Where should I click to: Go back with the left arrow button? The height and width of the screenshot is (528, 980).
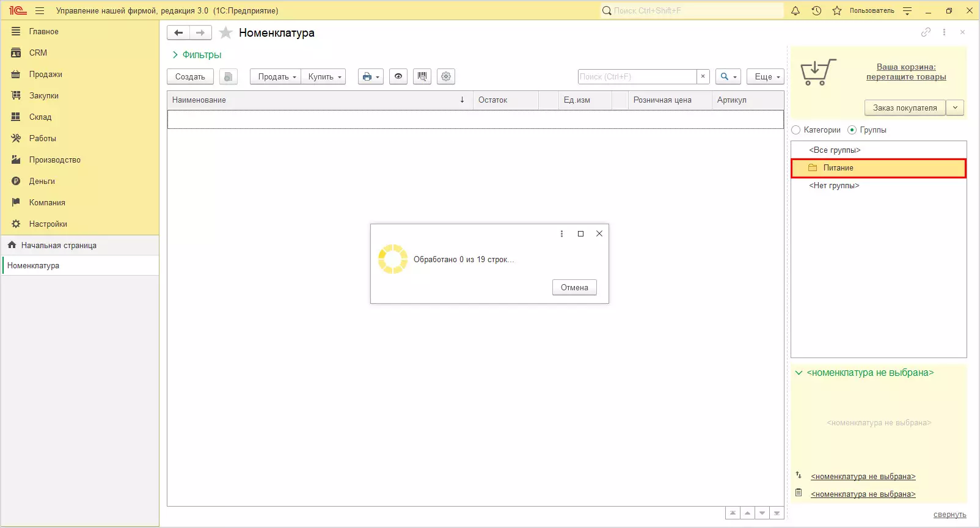pyautogui.click(x=178, y=32)
